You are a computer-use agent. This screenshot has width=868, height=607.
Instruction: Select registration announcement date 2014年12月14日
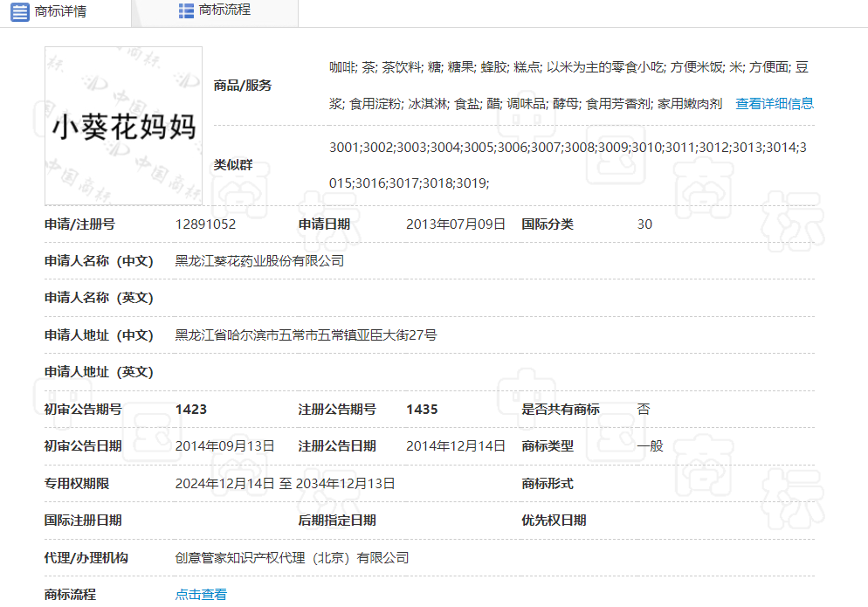(x=456, y=446)
